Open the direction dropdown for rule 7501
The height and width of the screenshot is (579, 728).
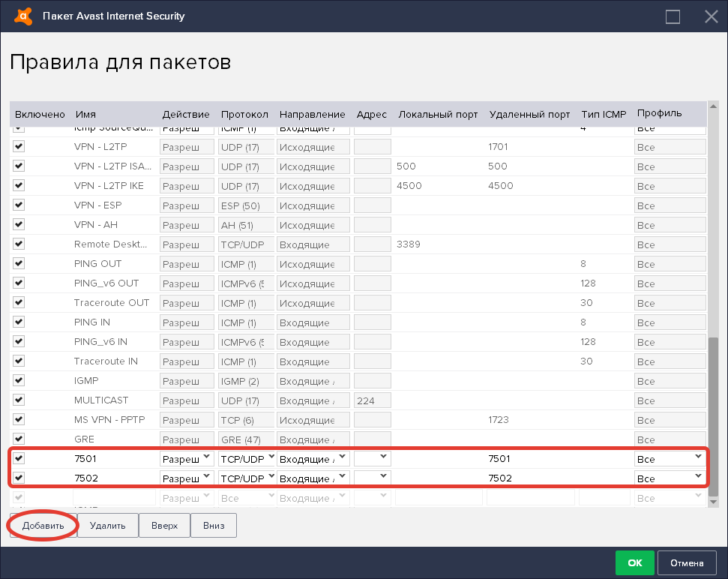pyautogui.click(x=313, y=459)
